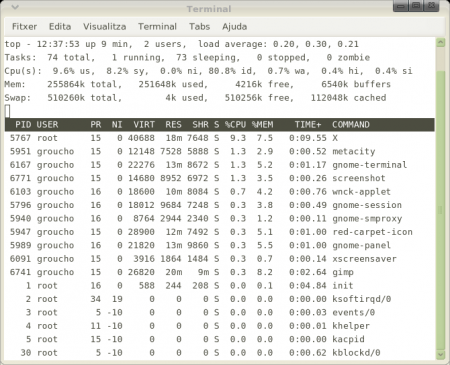The image size is (450, 365).
Task: Select the gnome-smproxy process name
Action: tap(367, 219)
